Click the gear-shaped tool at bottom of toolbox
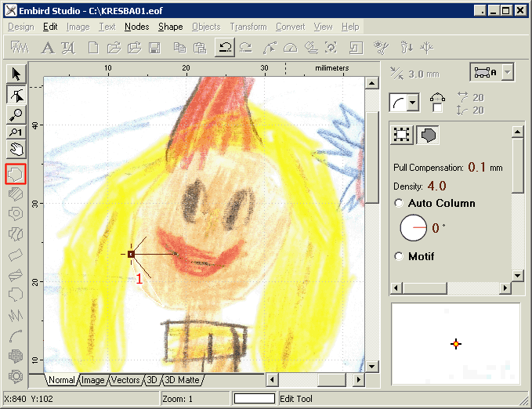Screen dimensions: 532x409 [x=16, y=376]
